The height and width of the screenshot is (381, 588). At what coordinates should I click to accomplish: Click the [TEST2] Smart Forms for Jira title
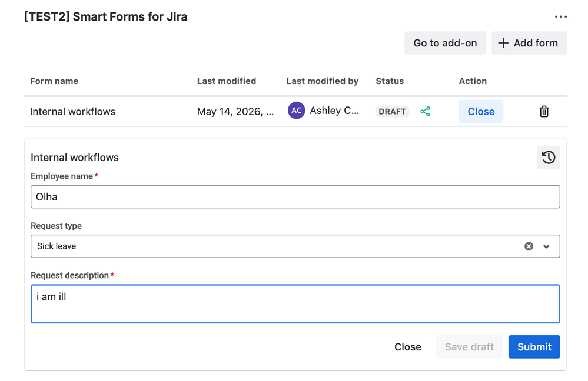click(106, 17)
